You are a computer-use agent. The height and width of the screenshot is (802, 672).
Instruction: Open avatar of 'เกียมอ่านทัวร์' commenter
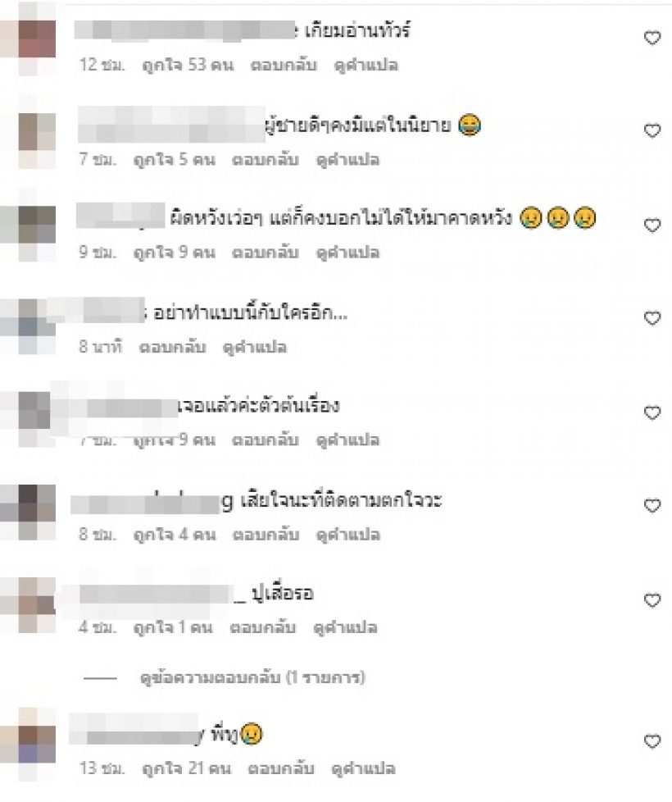[37, 39]
